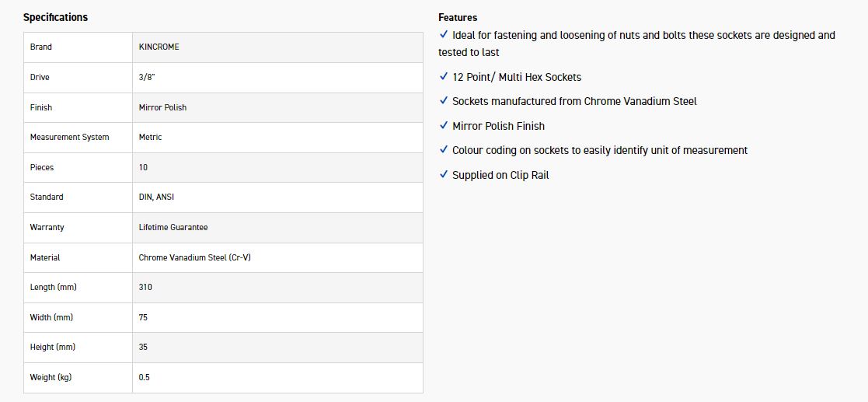
Task: Click the checkmark next to 'Mirror Polish Finish'
Action: coord(444,126)
